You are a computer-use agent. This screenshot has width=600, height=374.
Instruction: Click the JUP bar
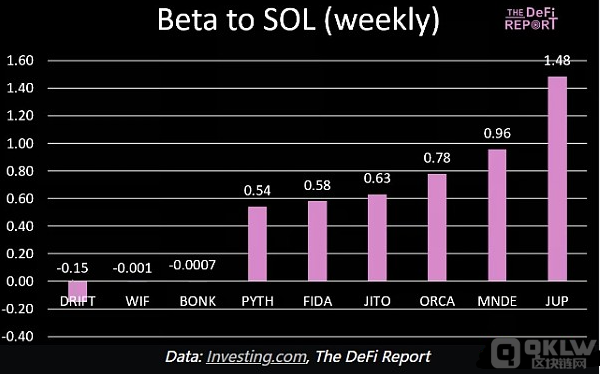coord(557,179)
